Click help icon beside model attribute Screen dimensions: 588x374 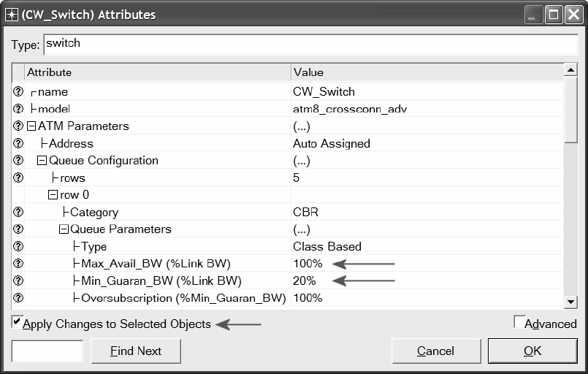tap(18, 109)
